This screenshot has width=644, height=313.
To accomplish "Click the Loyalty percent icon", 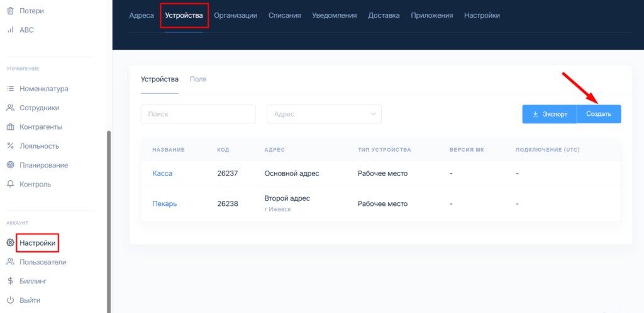I will point(10,146).
